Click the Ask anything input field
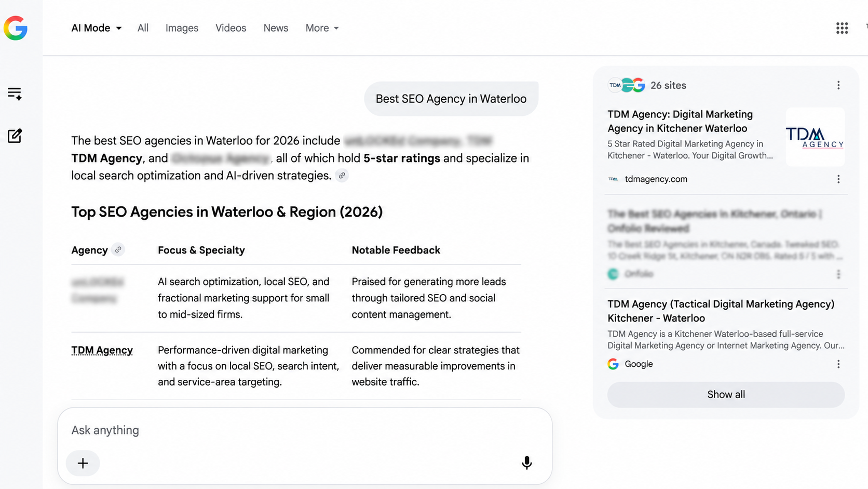 coord(305,430)
